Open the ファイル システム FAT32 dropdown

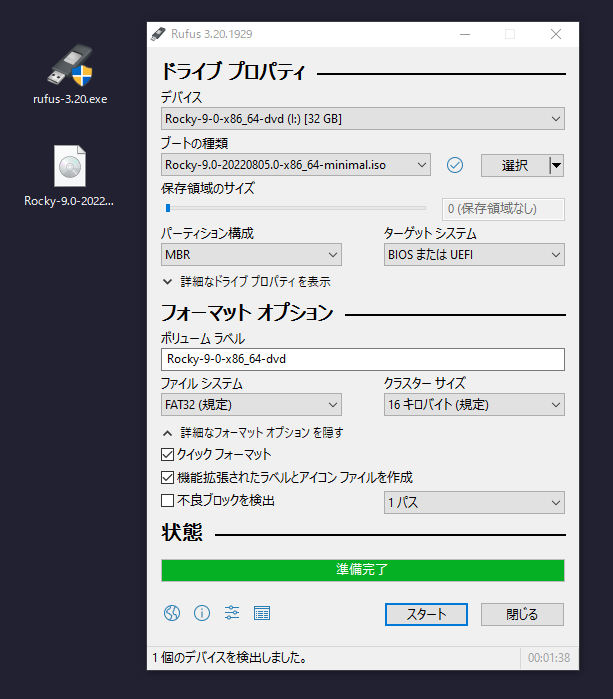pyautogui.click(x=251, y=405)
